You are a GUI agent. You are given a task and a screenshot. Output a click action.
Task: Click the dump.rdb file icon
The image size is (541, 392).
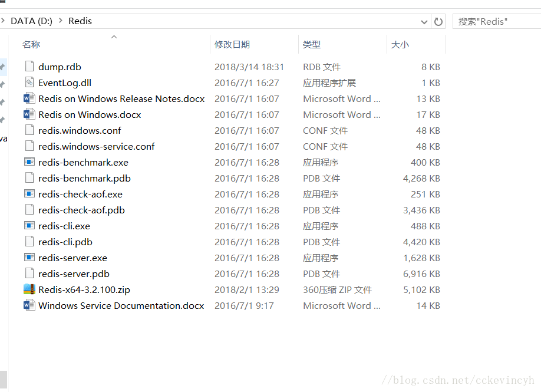click(x=29, y=66)
